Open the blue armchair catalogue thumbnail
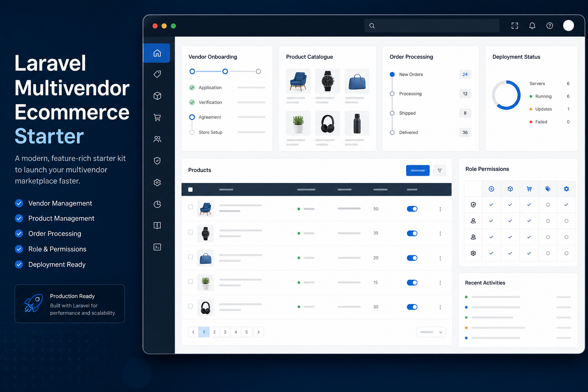The width and height of the screenshot is (588, 392). (x=298, y=81)
